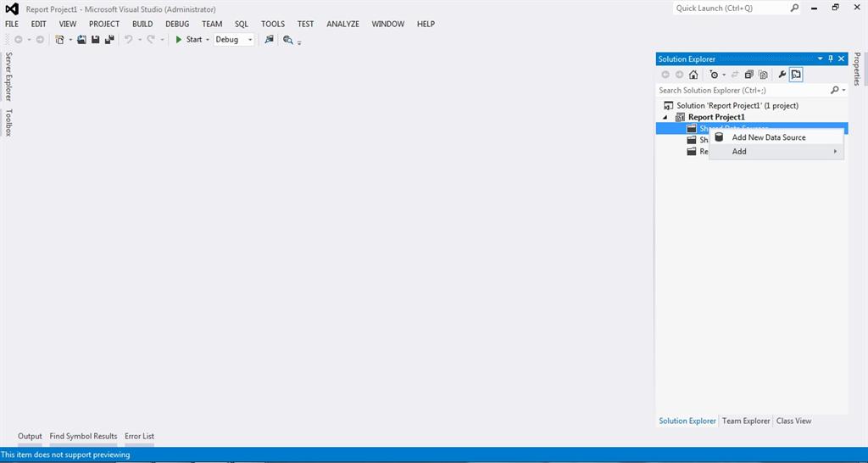Collapse the Report Project1 tree node
Viewport: 868px width, 463px height.
tap(665, 117)
